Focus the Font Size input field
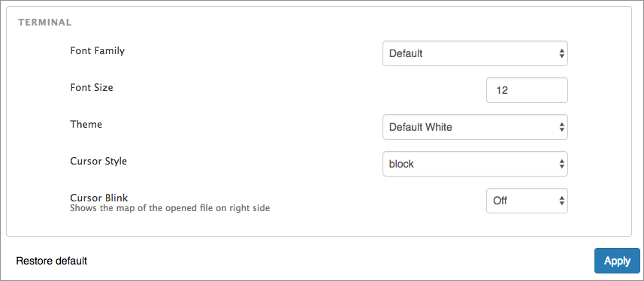 [527, 90]
